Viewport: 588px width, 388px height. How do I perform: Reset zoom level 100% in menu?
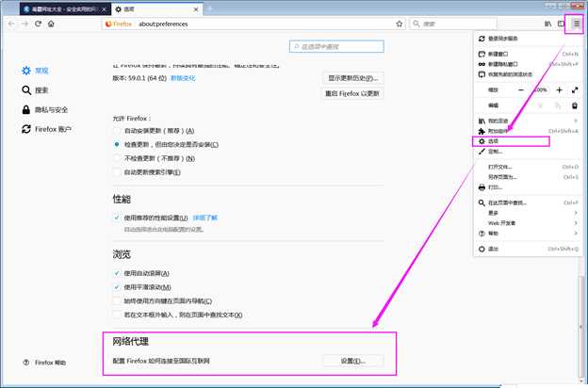[540, 90]
